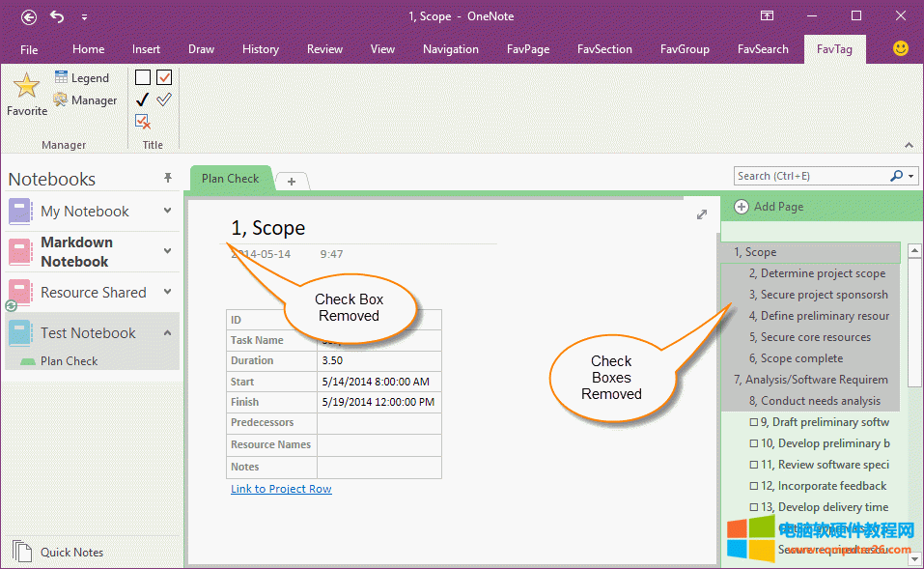This screenshot has height=569, width=924.
Task: Click the Add Page button
Action: click(770, 206)
